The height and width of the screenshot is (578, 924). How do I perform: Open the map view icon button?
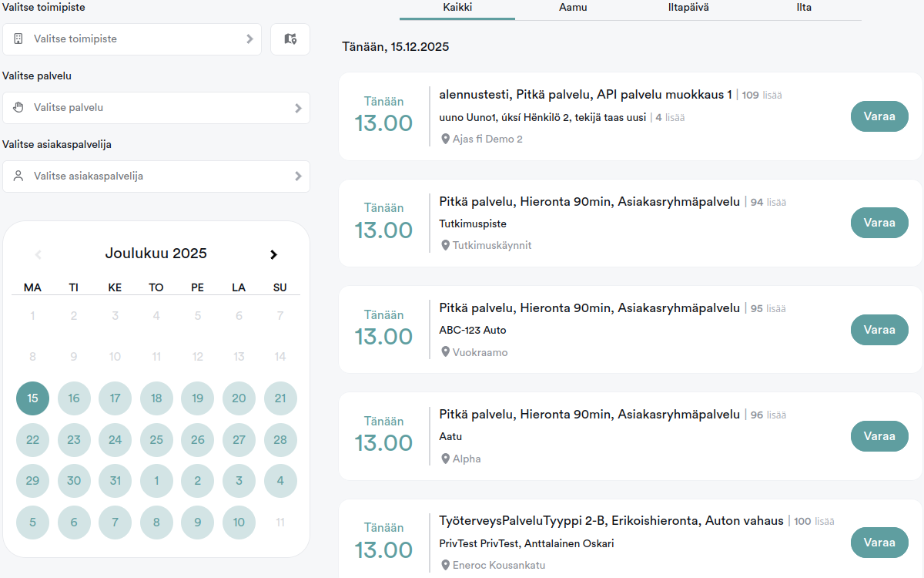point(290,39)
